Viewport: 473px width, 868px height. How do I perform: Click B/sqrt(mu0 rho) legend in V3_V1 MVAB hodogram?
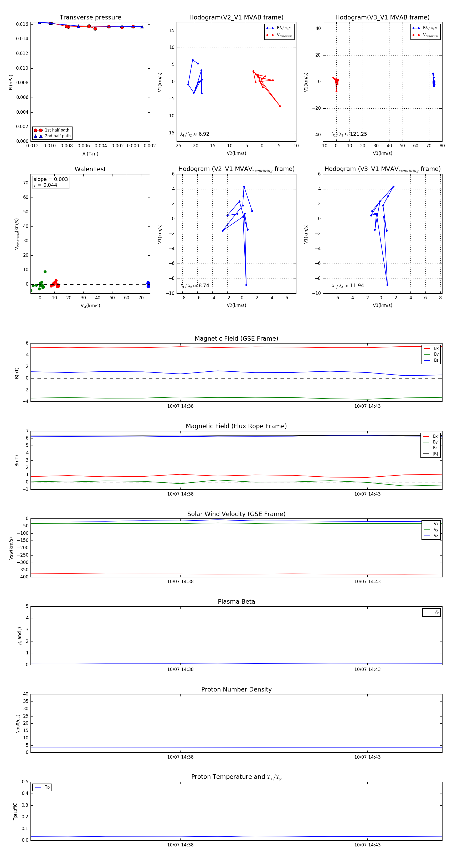(425, 28)
